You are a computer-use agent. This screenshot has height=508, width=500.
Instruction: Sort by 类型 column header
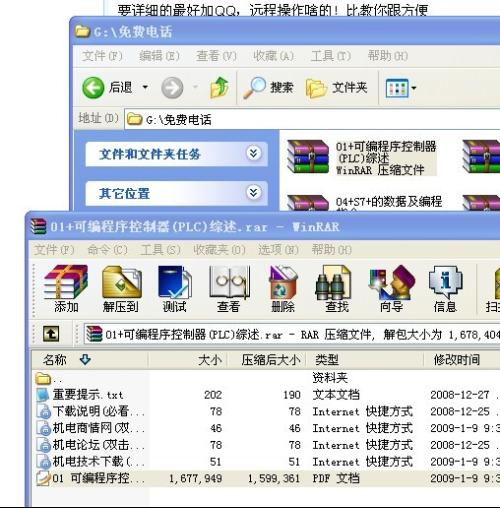(365, 360)
